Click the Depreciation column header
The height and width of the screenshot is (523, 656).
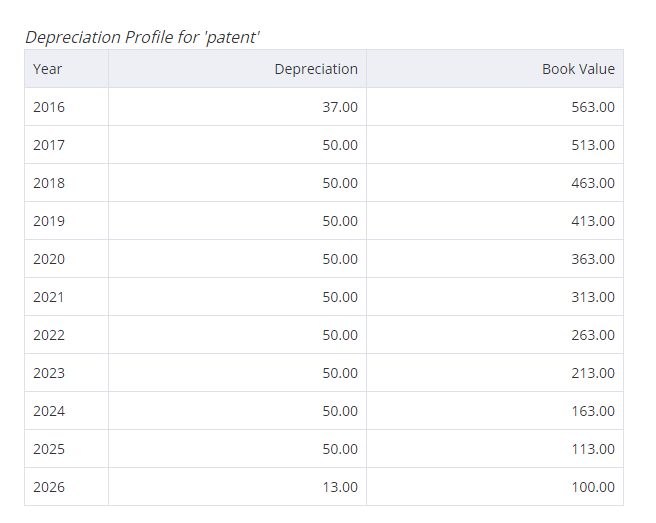coord(237,69)
